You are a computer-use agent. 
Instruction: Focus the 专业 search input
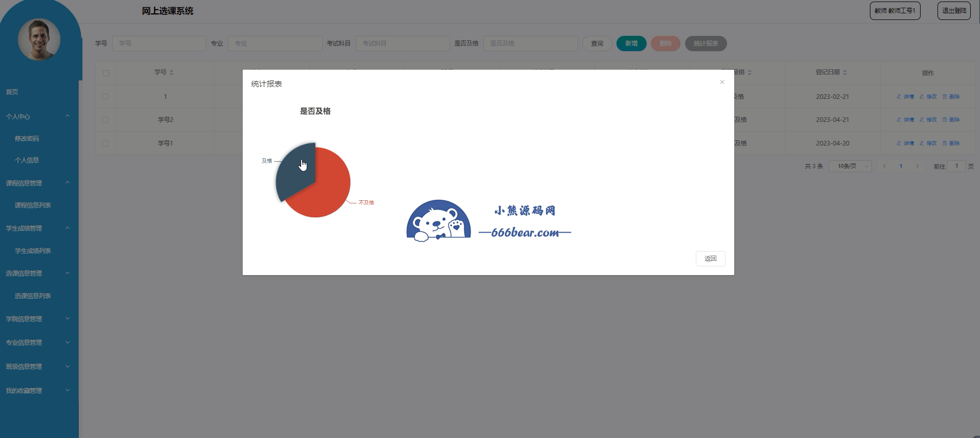coord(275,44)
